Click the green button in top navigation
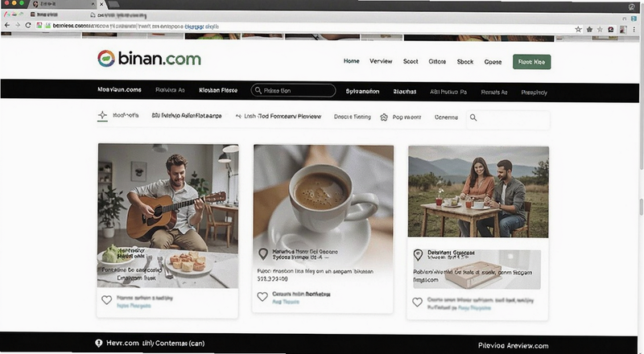The height and width of the screenshot is (354, 644). (531, 62)
